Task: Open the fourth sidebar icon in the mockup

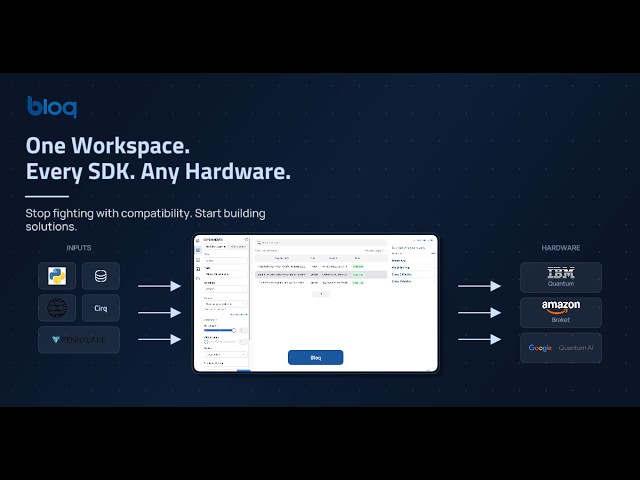Action: click(x=198, y=269)
